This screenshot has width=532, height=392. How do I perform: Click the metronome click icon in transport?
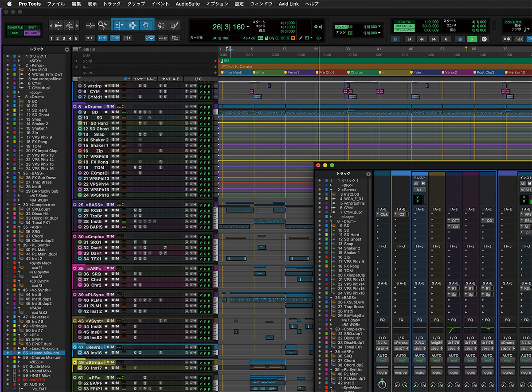[519, 39]
